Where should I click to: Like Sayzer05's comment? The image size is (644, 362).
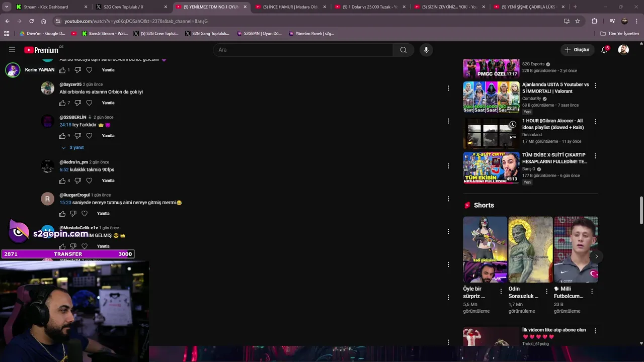tap(62, 103)
